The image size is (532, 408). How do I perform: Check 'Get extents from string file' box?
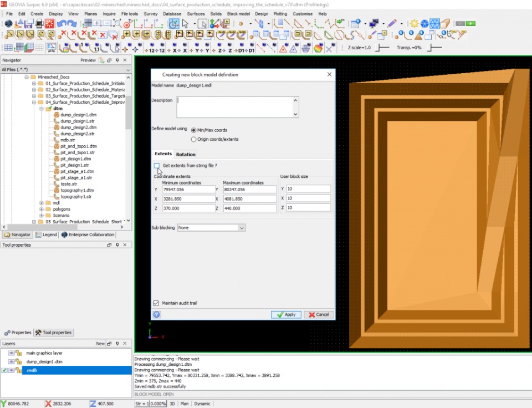point(157,166)
